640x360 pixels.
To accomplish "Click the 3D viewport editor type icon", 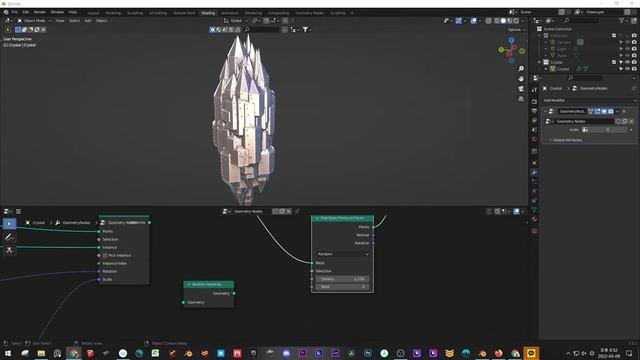I will [7, 20].
